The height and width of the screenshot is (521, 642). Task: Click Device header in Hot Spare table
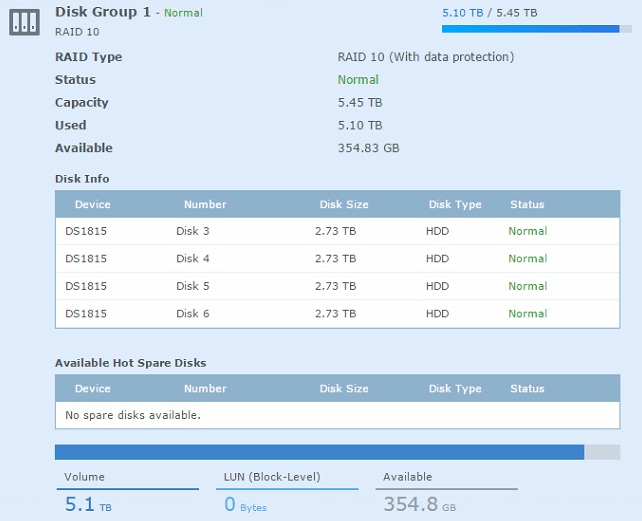[93, 389]
